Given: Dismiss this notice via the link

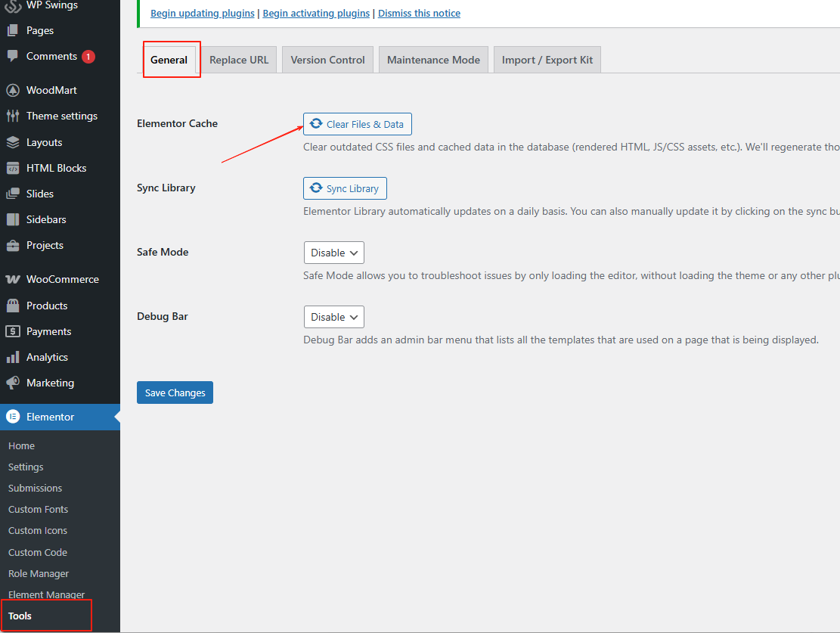Looking at the screenshot, I should click(419, 14).
